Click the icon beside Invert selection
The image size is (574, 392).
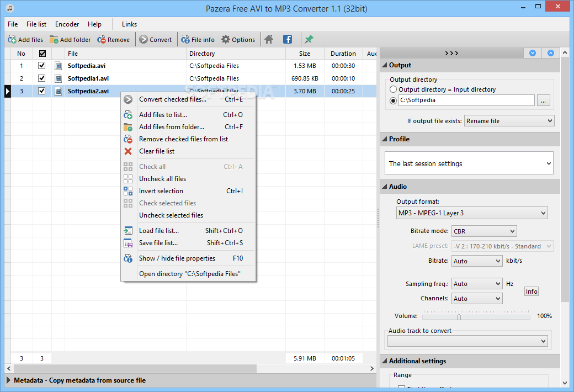click(x=127, y=191)
